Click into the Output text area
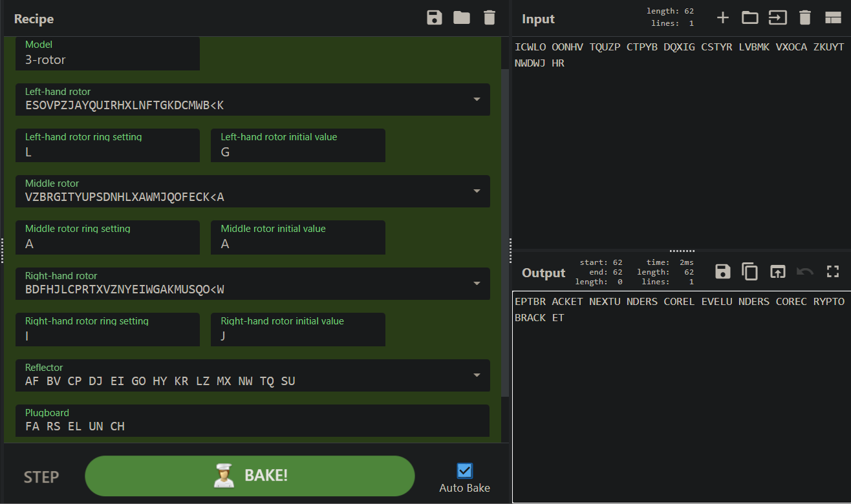The height and width of the screenshot is (504, 851). coord(682,397)
